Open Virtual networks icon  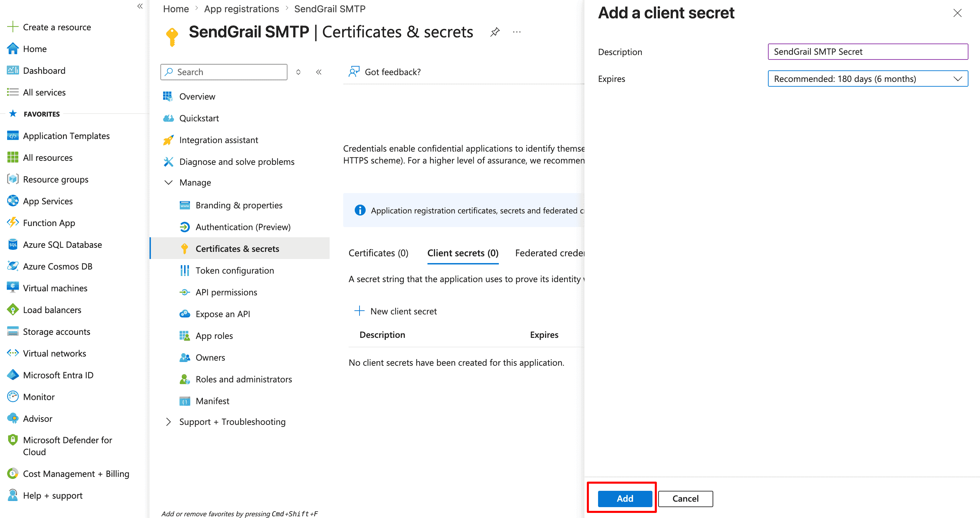(13, 353)
